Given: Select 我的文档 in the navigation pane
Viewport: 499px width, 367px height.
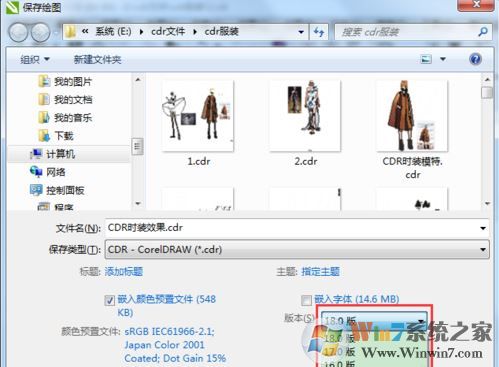Looking at the screenshot, I should tap(73, 99).
